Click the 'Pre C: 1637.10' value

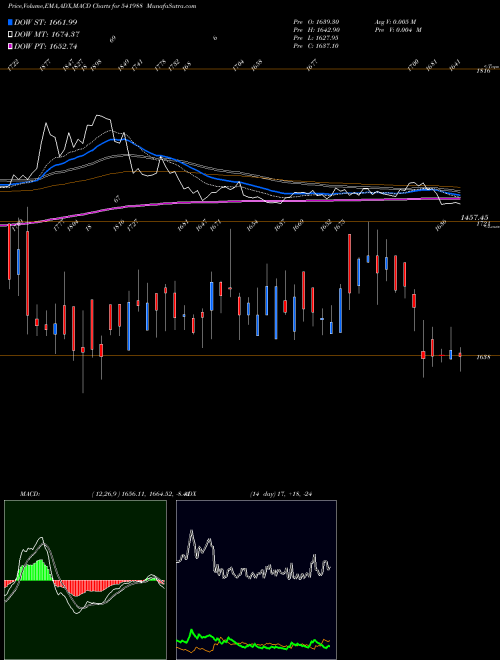316,46
